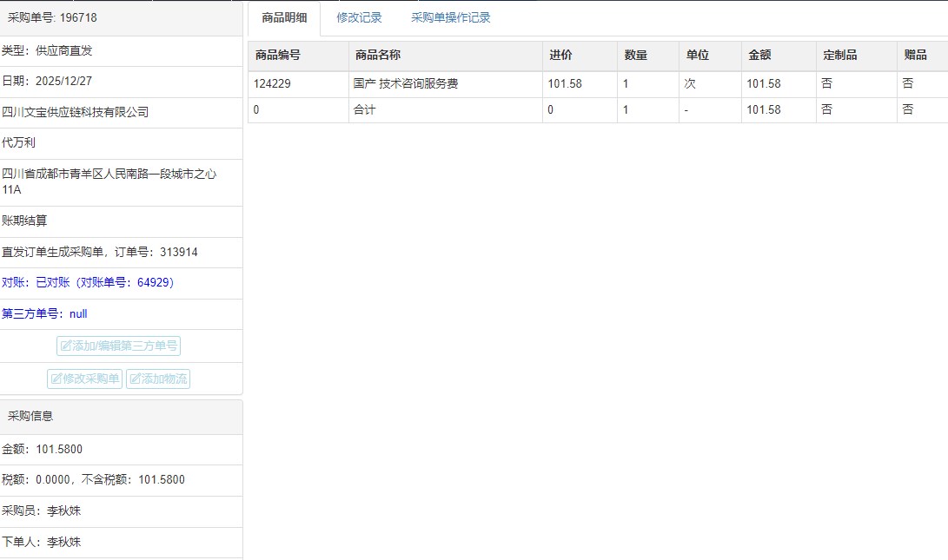This screenshot has height=560, width=948.
Task: Click the 采购信息 panel heading
Action: [30, 416]
